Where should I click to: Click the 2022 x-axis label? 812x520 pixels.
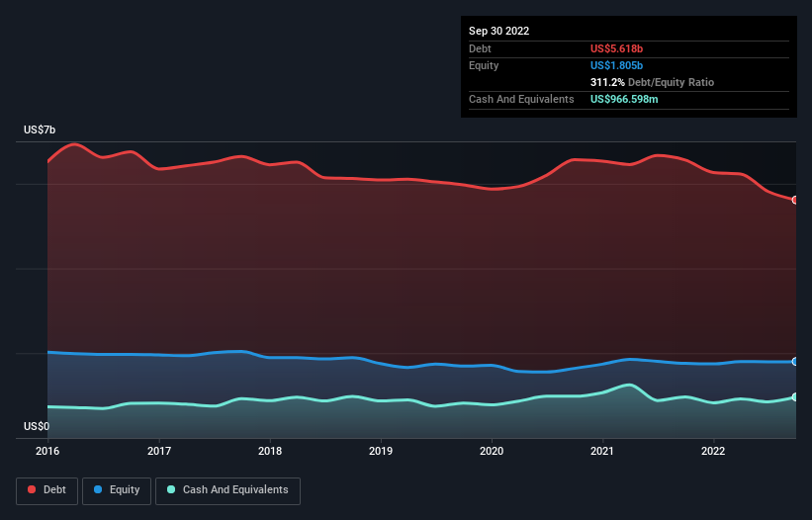pos(713,451)
